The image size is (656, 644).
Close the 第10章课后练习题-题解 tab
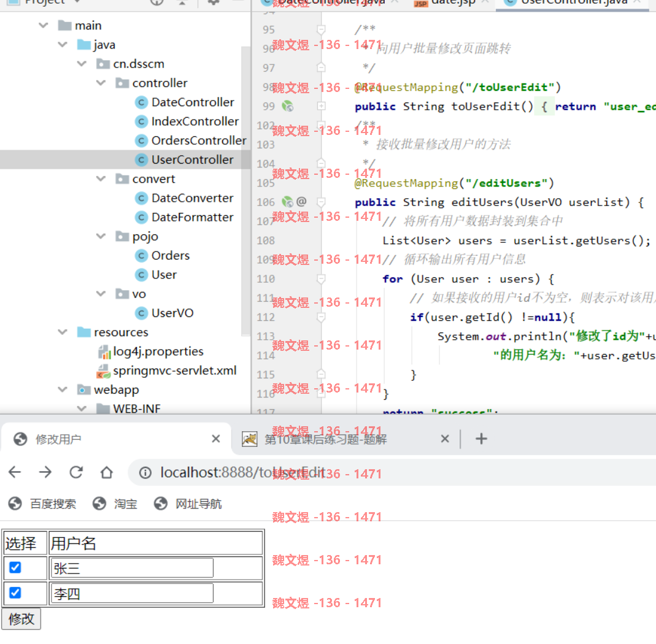(445, 439)
